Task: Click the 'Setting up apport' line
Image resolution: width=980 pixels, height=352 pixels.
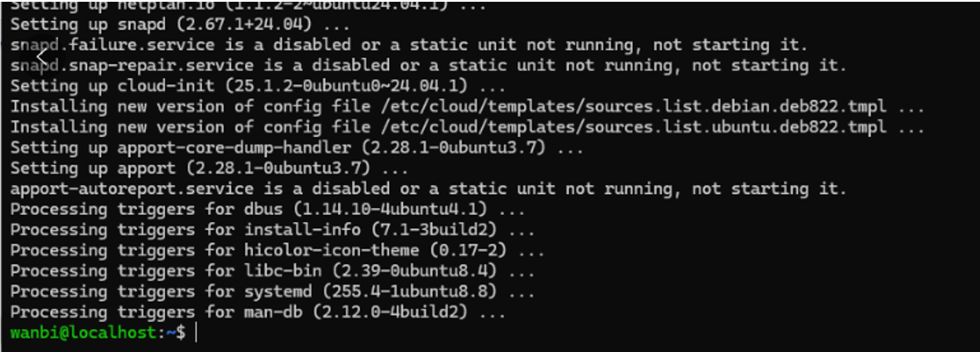Action: click(x=209, y=168)
